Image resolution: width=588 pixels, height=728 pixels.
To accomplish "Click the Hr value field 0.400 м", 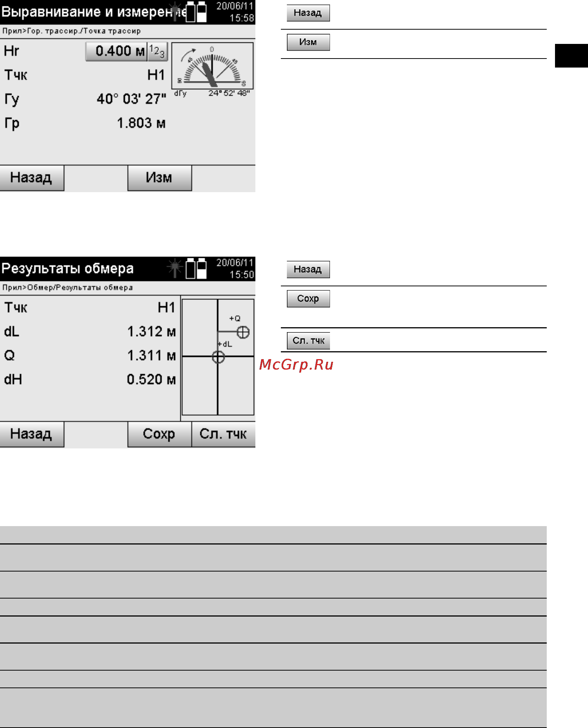I will point(116,51).
